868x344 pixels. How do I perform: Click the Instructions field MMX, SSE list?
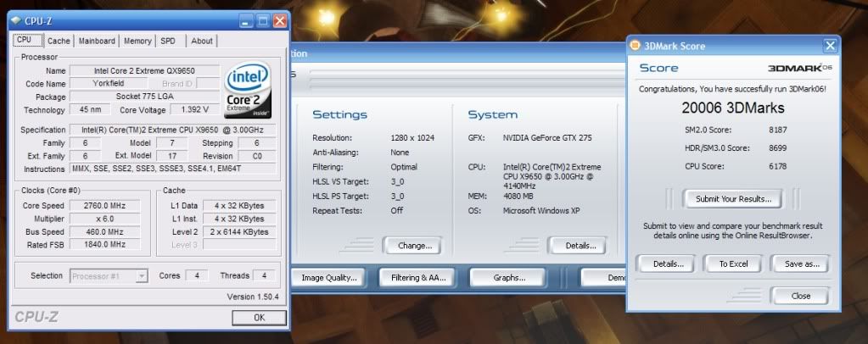173,169
